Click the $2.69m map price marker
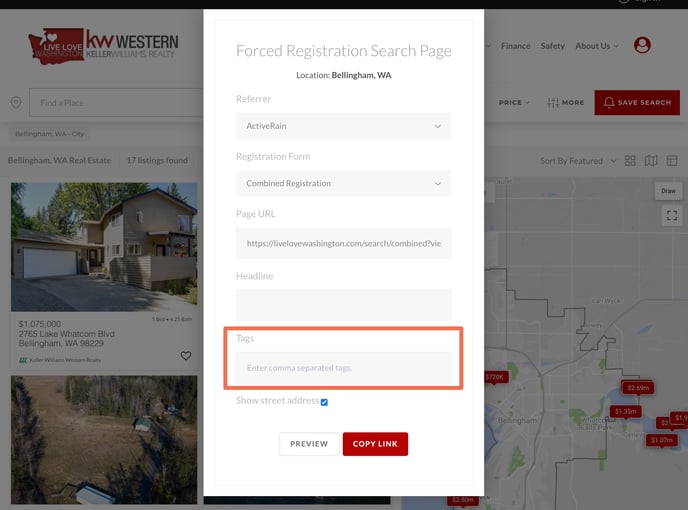 638,388
